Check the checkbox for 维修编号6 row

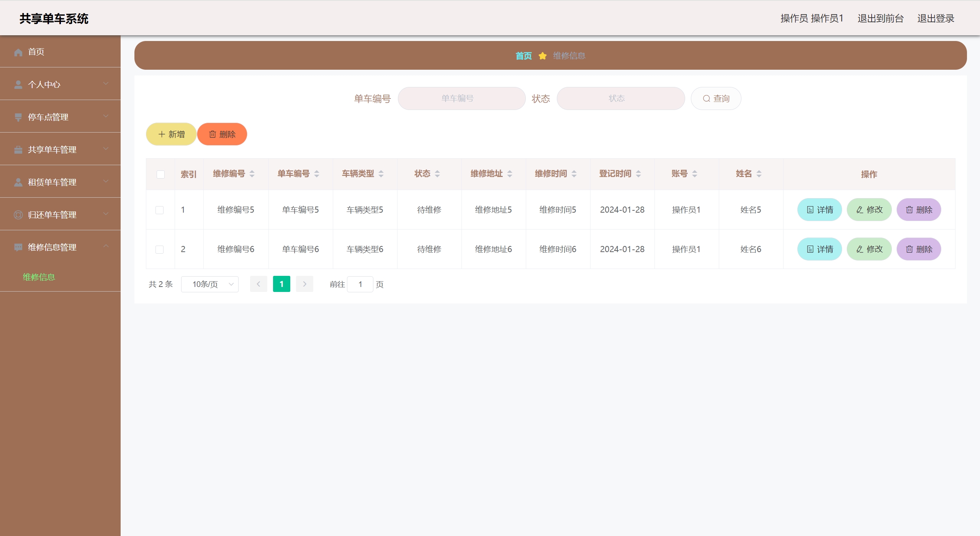(x=160, y=249)
